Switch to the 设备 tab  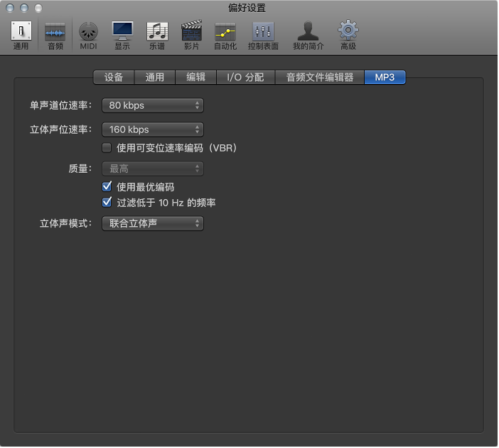point(114,78)
